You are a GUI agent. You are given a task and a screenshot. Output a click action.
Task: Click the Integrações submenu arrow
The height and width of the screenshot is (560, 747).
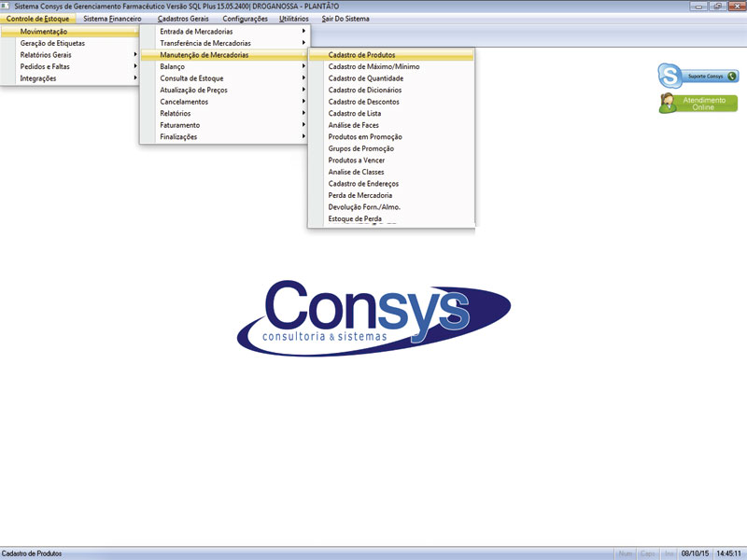[x=135, y=77]
